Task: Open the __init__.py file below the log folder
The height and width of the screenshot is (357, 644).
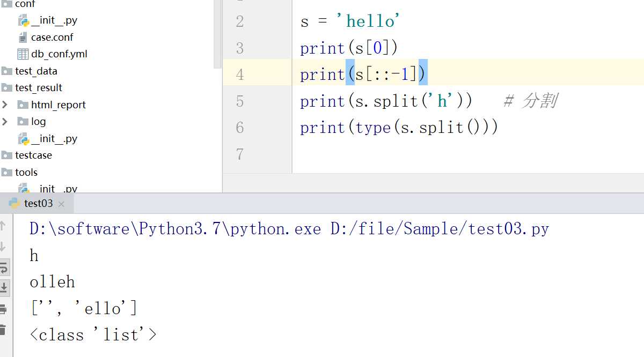Action: [54, 139]
